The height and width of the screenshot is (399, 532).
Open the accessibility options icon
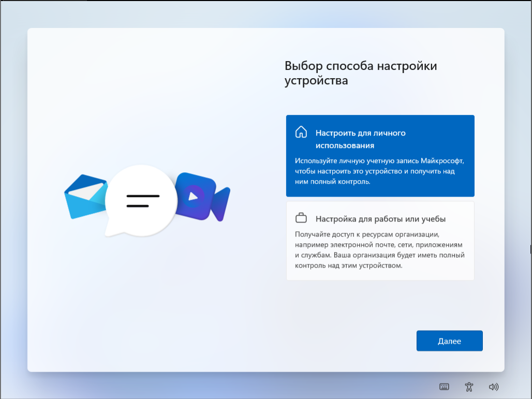tap(469, 387)
